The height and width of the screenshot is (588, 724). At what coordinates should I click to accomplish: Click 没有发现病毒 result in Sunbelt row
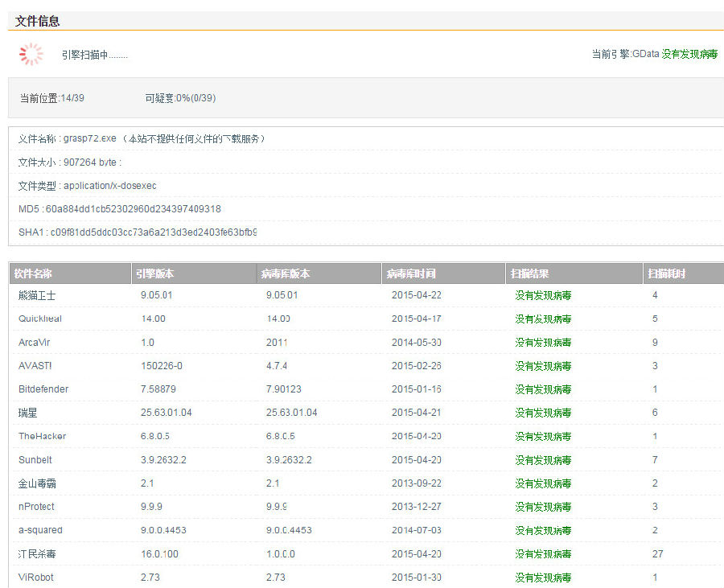point(544,459)
